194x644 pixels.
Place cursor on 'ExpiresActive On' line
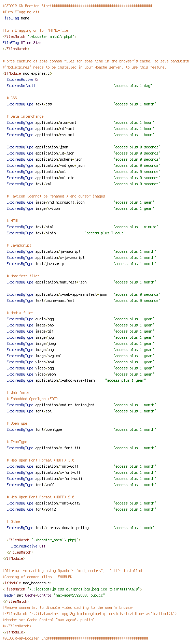[23, 79]
